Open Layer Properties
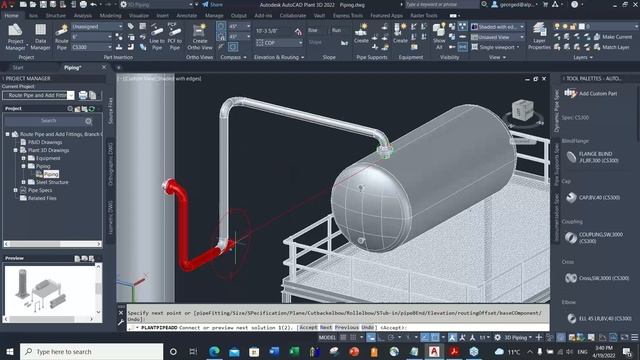This screenshot has height=360, width=640. (x=539, y=37)
